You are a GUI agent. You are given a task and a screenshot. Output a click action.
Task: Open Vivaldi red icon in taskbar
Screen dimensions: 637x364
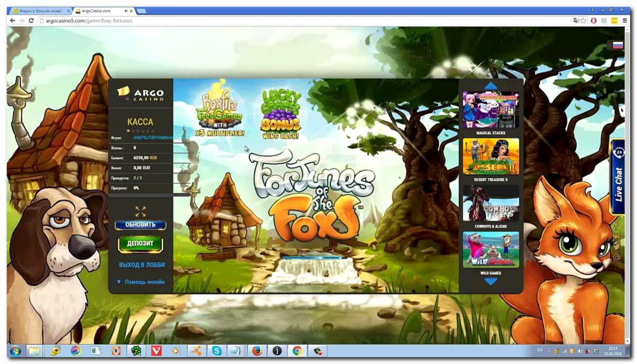pos(156,350)
